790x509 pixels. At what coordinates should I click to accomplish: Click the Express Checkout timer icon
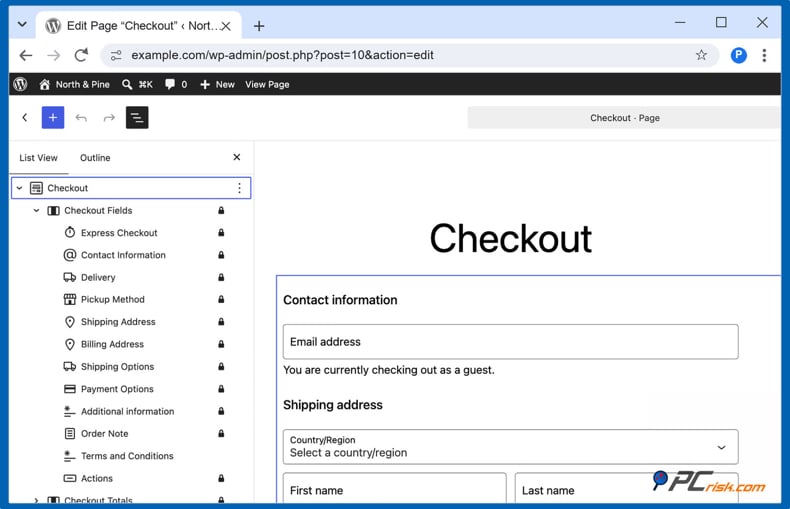tap(70, 232)
